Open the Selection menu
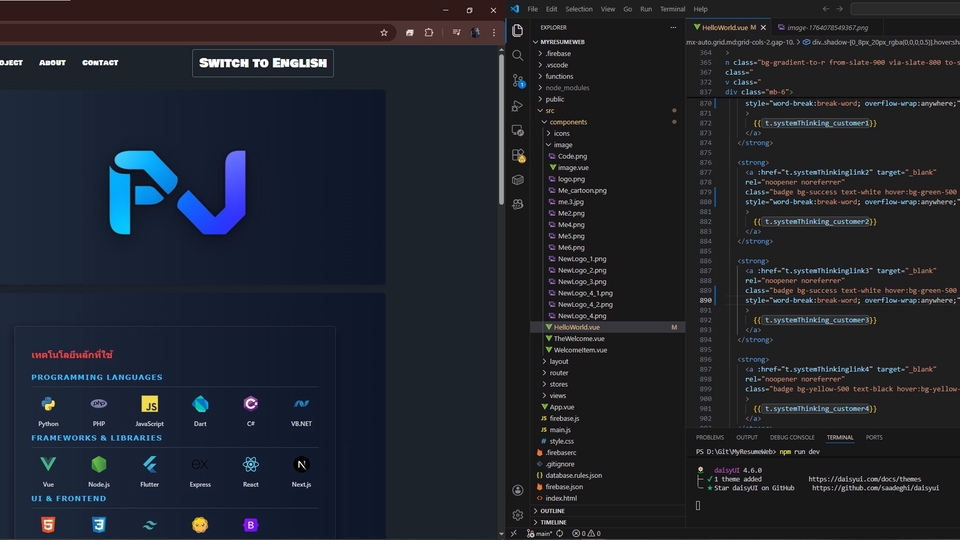960x540 pixels. point(579,9)
